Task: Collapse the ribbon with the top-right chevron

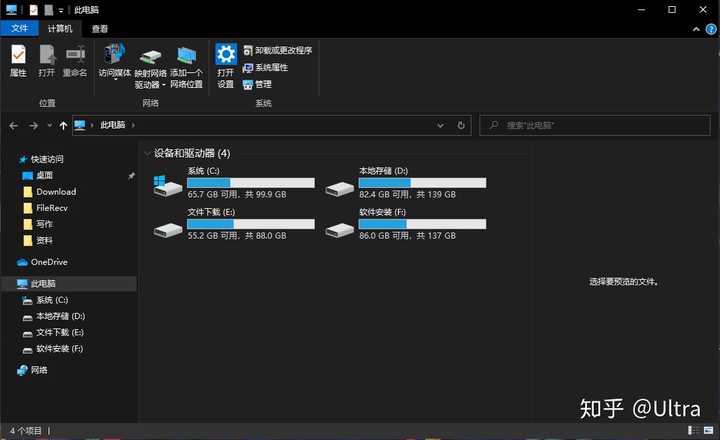Action: tap(696, 29)
